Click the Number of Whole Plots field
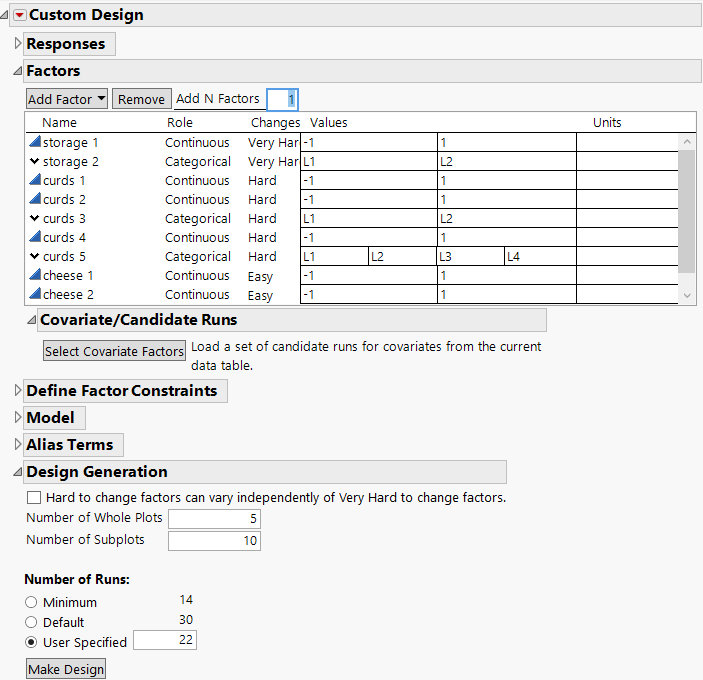Image resolution: width=703 pixels, height=680 pixels. tap(214, 518)
